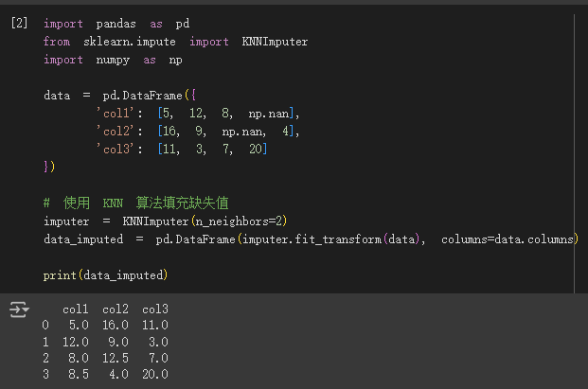Click the imputed value 12.5 in output

point(116,358)
